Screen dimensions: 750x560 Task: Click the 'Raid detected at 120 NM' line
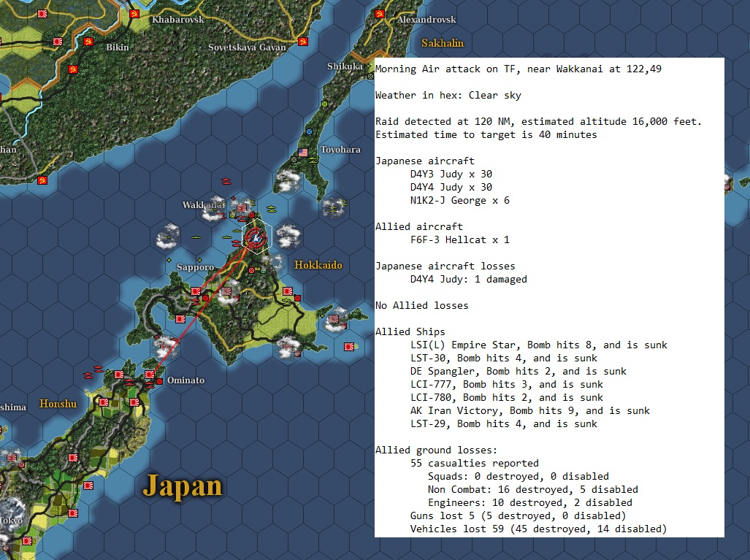538,121
